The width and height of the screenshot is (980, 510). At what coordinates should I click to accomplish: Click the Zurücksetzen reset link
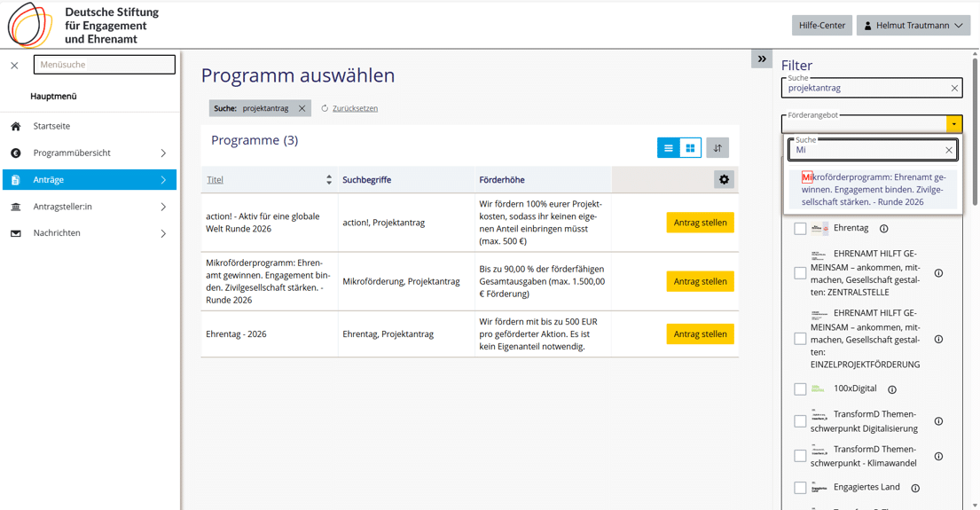click(355, 108)
